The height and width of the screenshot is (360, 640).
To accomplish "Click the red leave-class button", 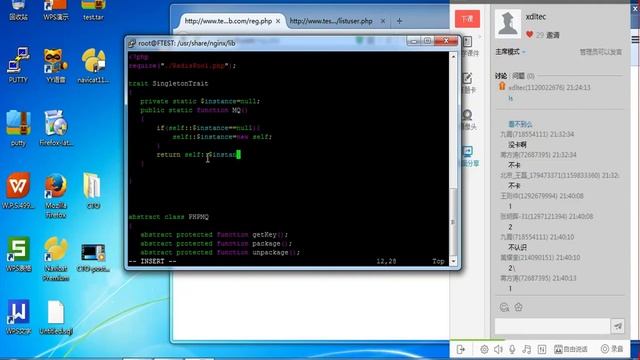I will point(467,19).
